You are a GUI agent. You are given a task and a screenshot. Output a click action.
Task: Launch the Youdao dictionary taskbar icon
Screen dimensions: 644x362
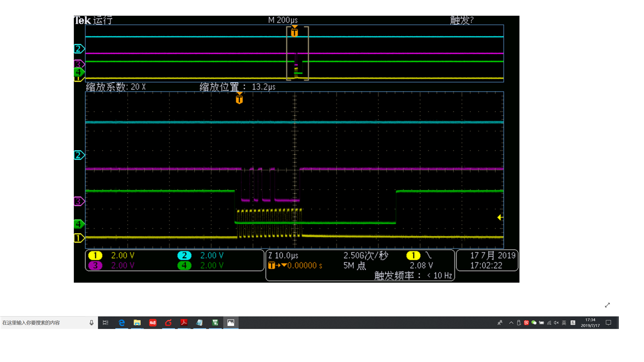tap(153, 323)
